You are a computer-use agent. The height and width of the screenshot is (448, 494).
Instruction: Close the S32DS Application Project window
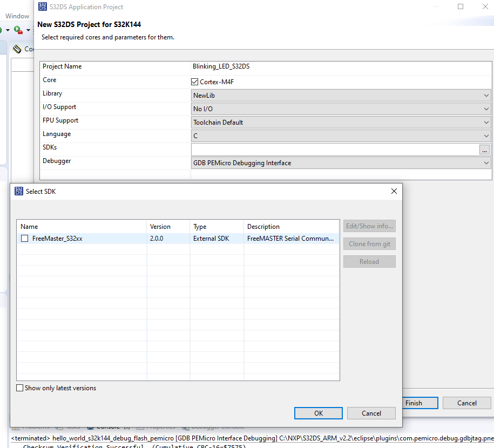[485, 6]
